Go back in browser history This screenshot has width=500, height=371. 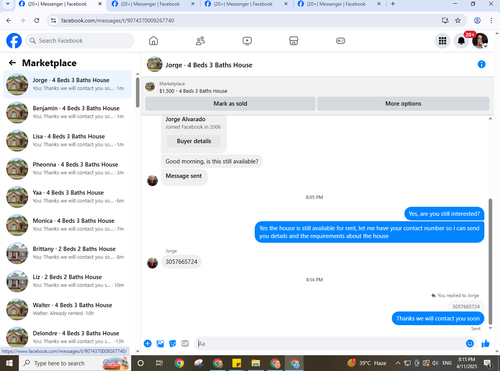click(x=9, y=21)
